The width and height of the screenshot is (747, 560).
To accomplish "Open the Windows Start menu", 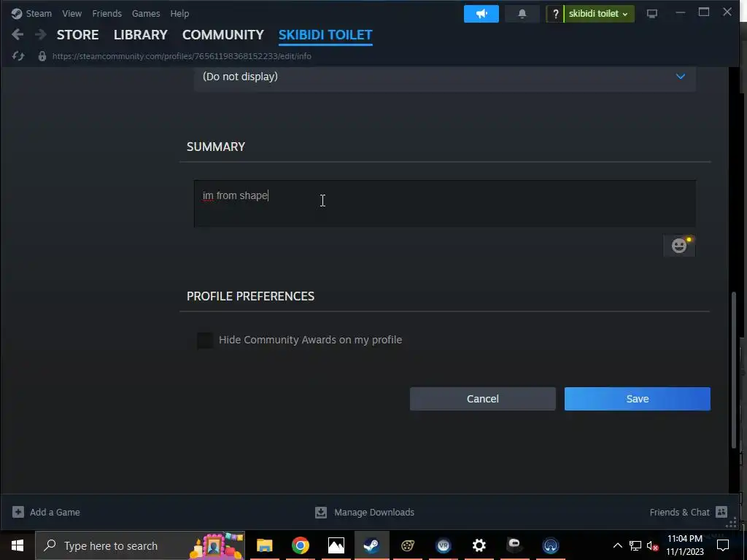I will (x=18, y=545).
